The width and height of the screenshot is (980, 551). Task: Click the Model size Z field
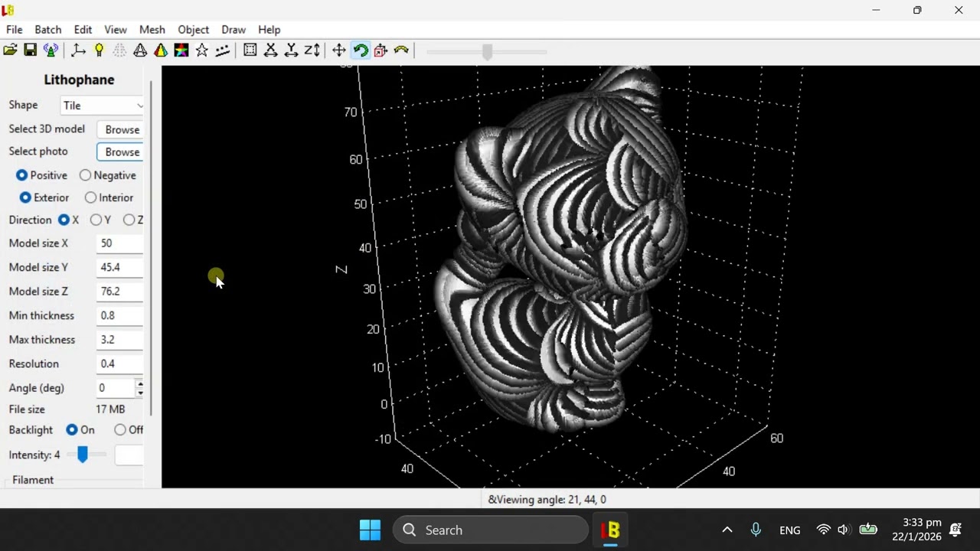point(120,292)
